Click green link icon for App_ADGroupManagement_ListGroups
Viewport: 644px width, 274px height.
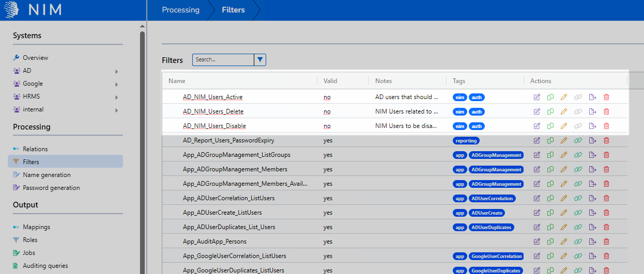pyautogui.click(x=578, y=155)
